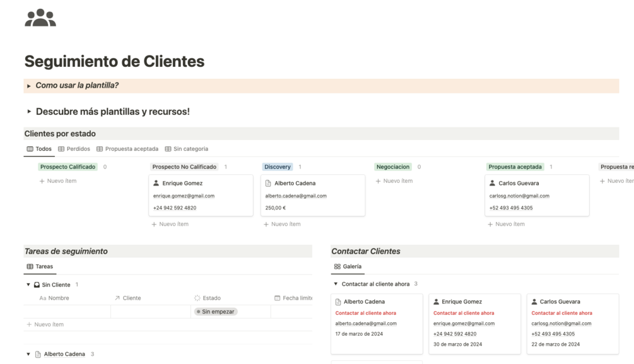Click the Discovery column tag

point(278,167)
